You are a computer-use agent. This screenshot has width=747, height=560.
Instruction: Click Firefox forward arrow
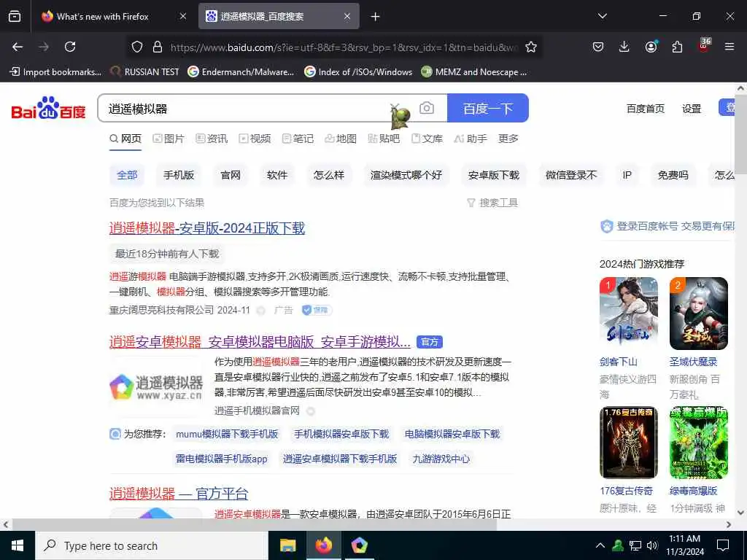coord(44,47)
